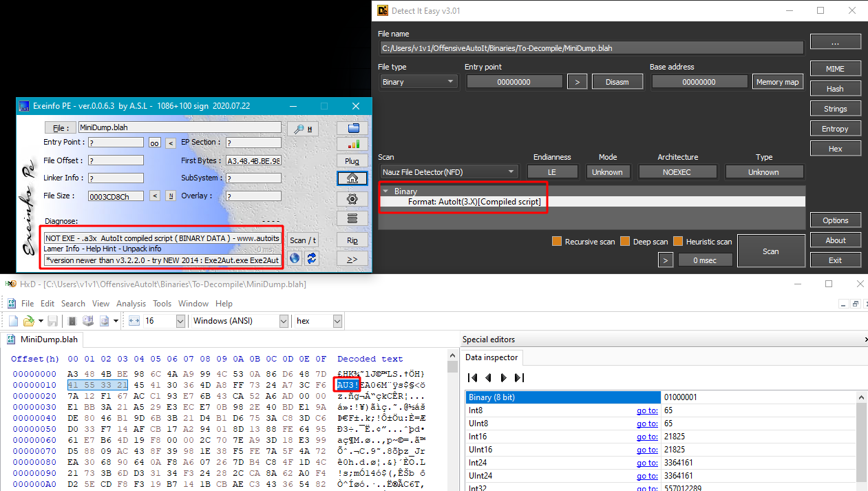The height and width of the screenshot is (491, 868).
Task: Click the open disk icon in HxD toolbar
Action: click(87, 321)
